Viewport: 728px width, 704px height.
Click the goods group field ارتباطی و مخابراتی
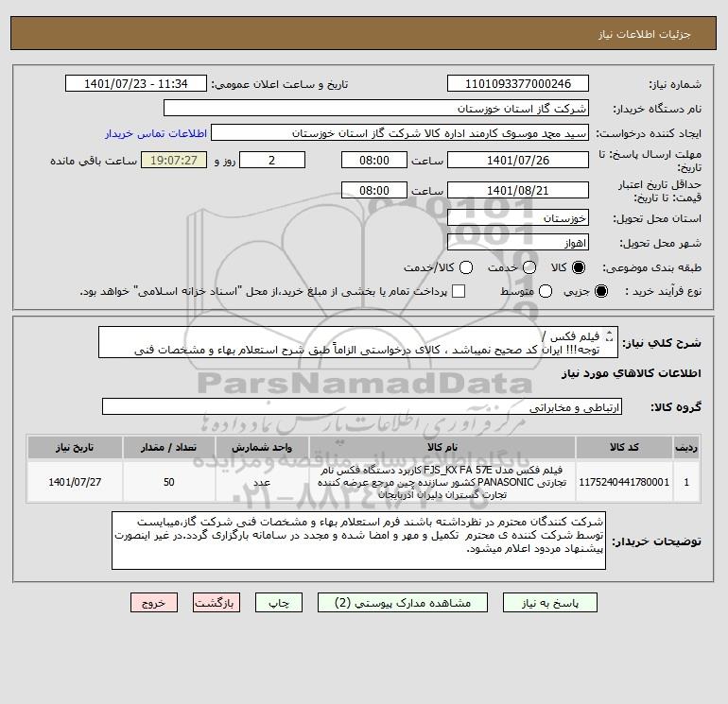pyautogui.click(x=362, y=407)
